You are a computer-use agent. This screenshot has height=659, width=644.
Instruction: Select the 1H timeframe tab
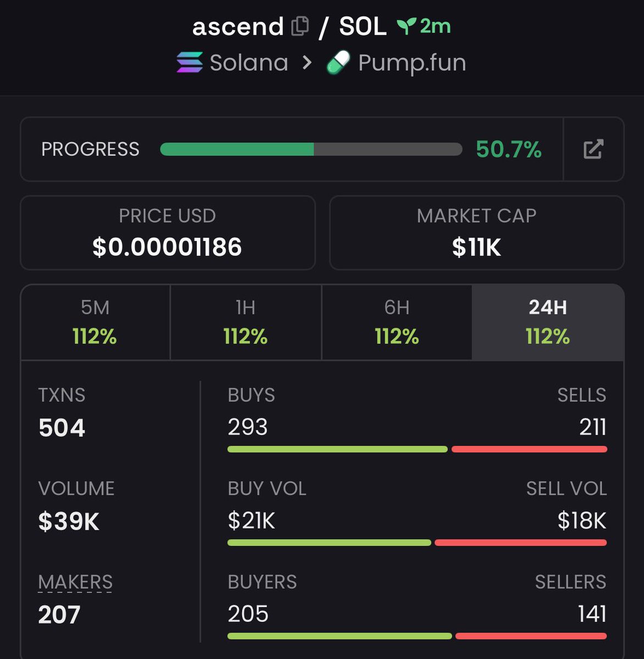tap(246, 322)
